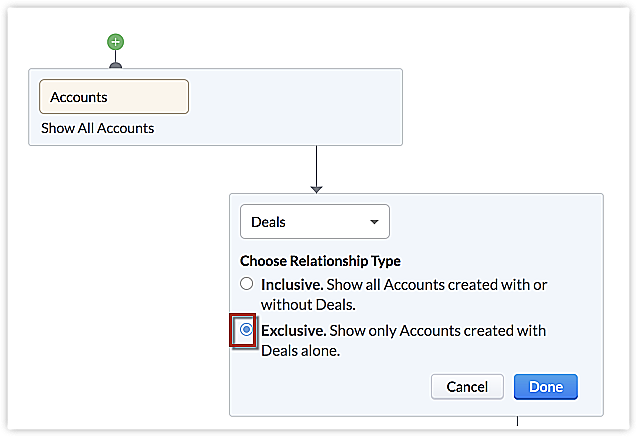Click the vertical line between Accounts and Deals
This screenshot has height=437, width=637.
tap(316, 163)
